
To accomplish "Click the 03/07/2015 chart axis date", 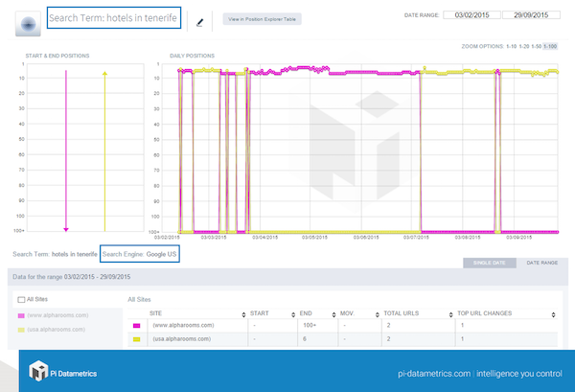I will (x=416, y=238).
